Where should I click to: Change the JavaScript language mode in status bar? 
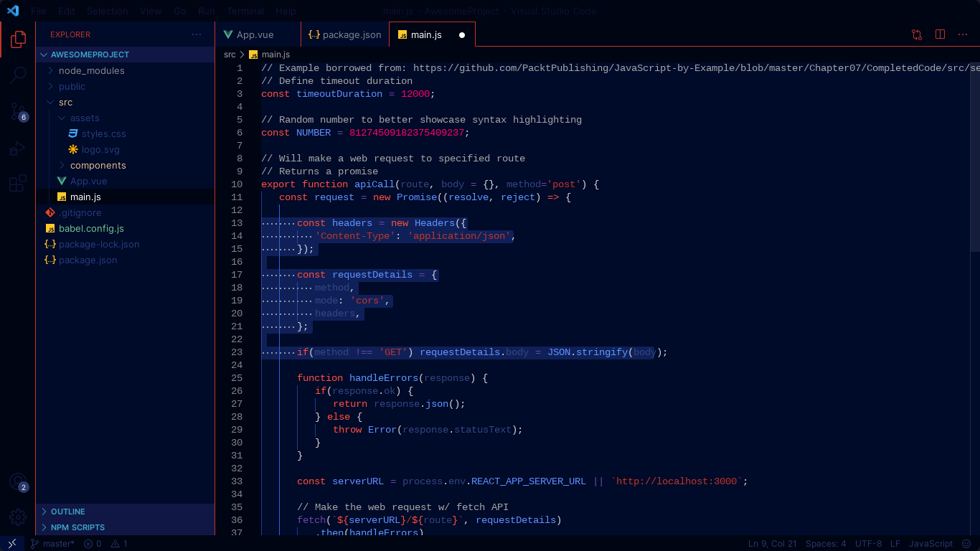[x=930, y=543]
